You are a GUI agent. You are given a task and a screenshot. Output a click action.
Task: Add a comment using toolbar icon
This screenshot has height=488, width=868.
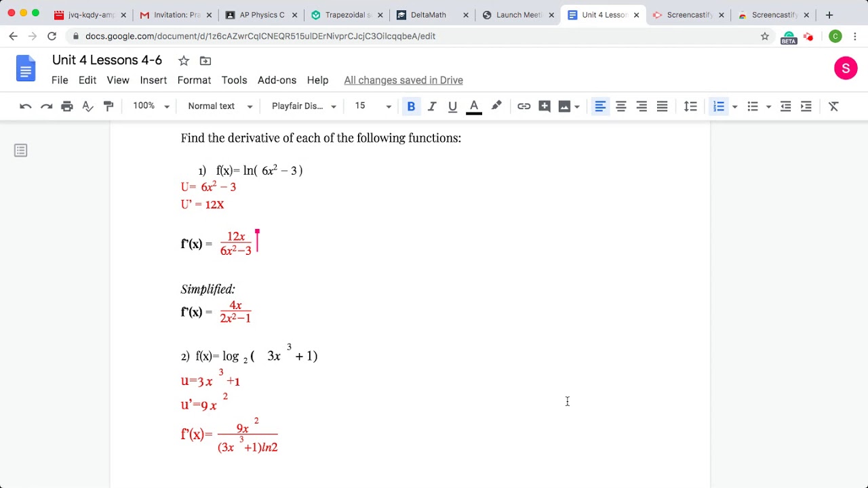(x=544, y=106)
